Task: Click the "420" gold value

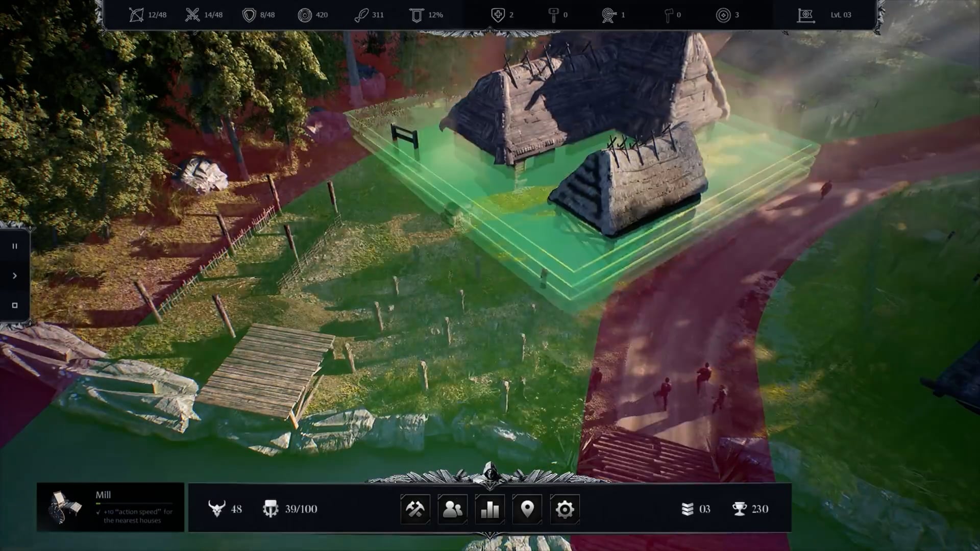Action: click(x=322, y=15)
